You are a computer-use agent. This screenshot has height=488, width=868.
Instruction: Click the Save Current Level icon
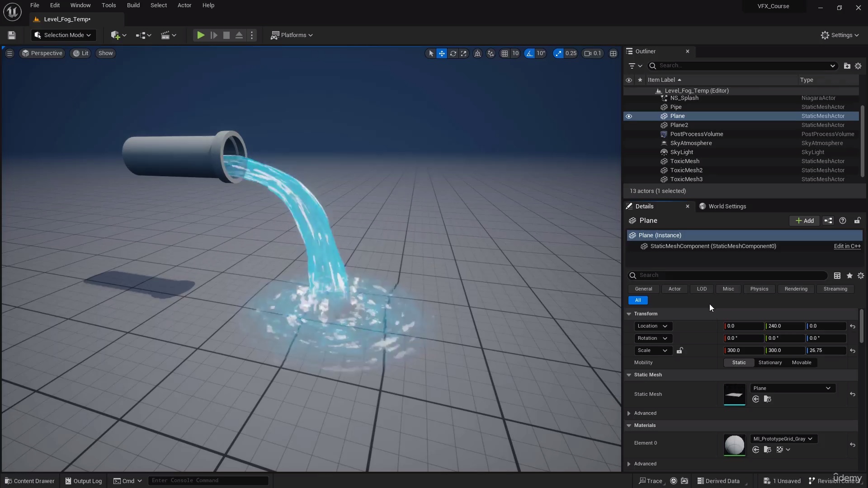[x=11, y=35]
